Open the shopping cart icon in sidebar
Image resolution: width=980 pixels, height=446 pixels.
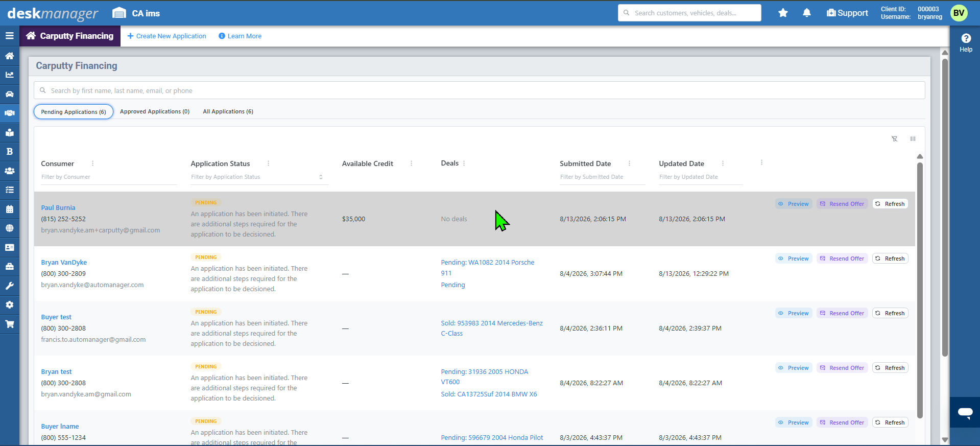[9, 324]
